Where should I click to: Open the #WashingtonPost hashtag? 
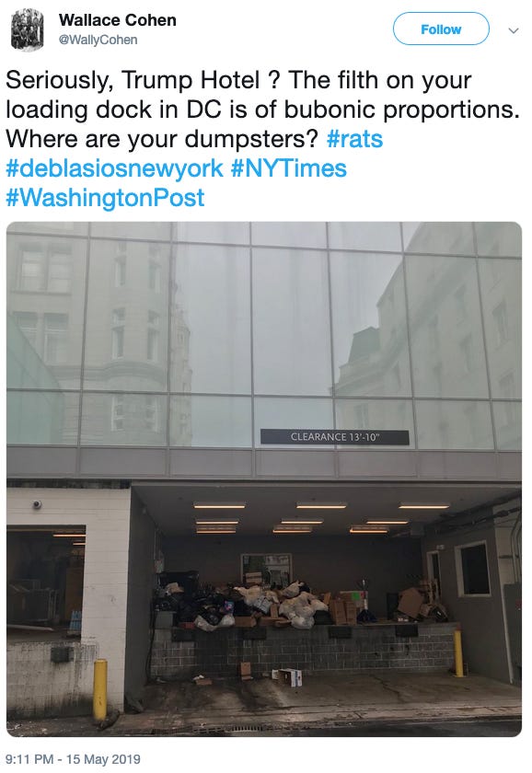105,198
